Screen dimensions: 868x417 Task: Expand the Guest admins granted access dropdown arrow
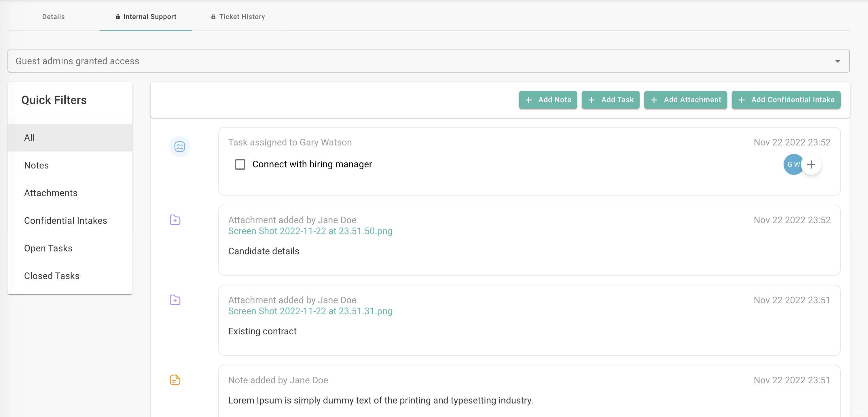(837, 61)
